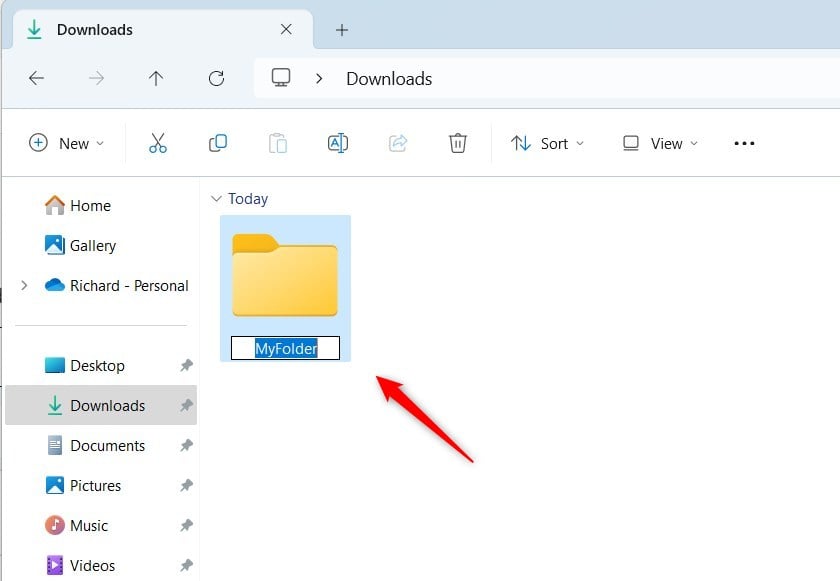Expand the Richard - Personal OneDrive entry
Viewport: 840px width, 581px height.
[x=24, y=285]
